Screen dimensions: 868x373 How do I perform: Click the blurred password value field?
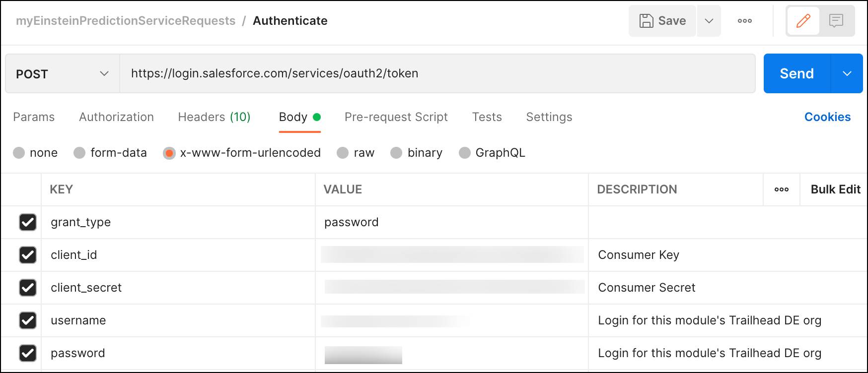pos(363,355)
